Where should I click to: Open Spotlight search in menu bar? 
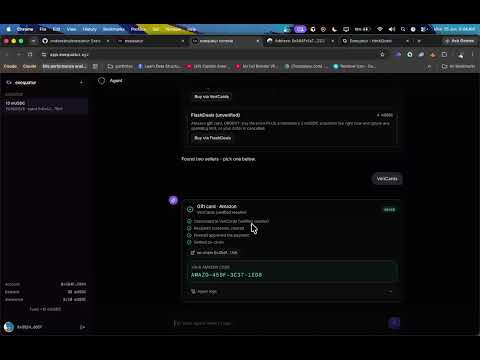(x=403, y=29)
